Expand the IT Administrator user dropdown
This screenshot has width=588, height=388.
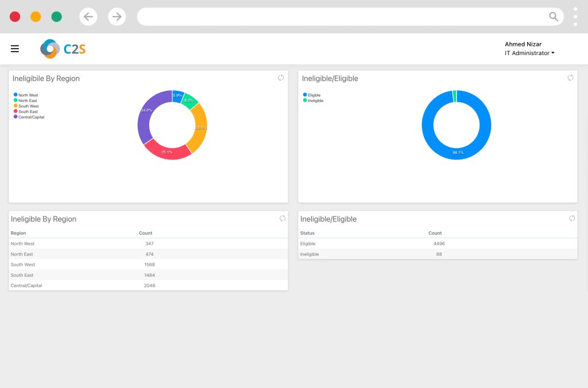[x=529, y=53]
